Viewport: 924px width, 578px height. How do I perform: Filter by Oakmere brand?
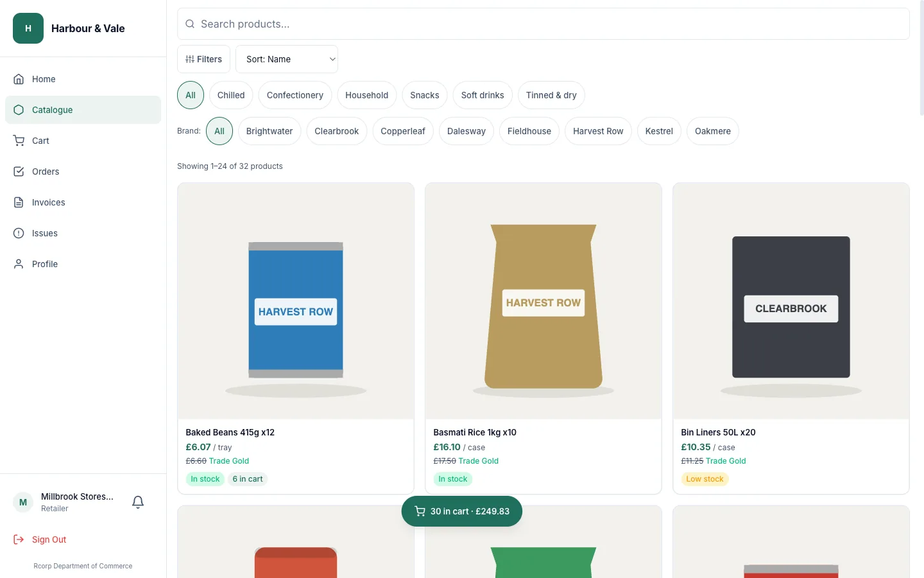[713, 131]
